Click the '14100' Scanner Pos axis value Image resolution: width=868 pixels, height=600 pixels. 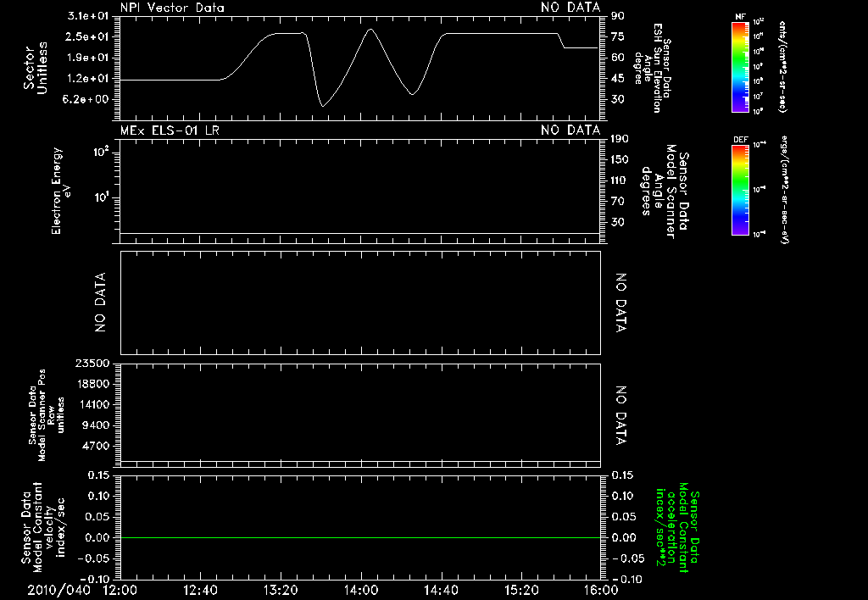coord(92,404)
